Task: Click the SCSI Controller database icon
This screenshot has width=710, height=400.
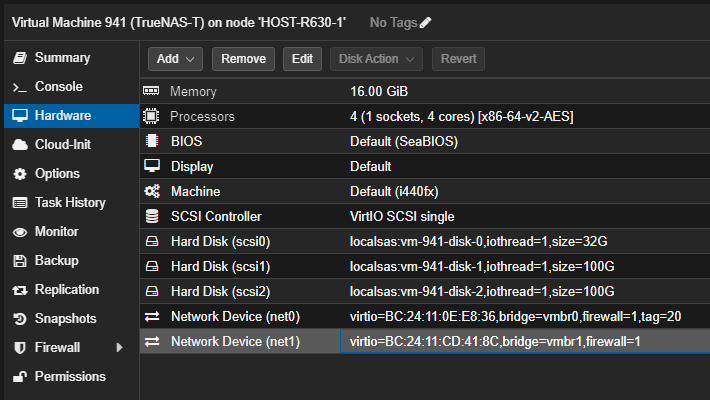Action: pyautogui.click(x=152, y=216)
